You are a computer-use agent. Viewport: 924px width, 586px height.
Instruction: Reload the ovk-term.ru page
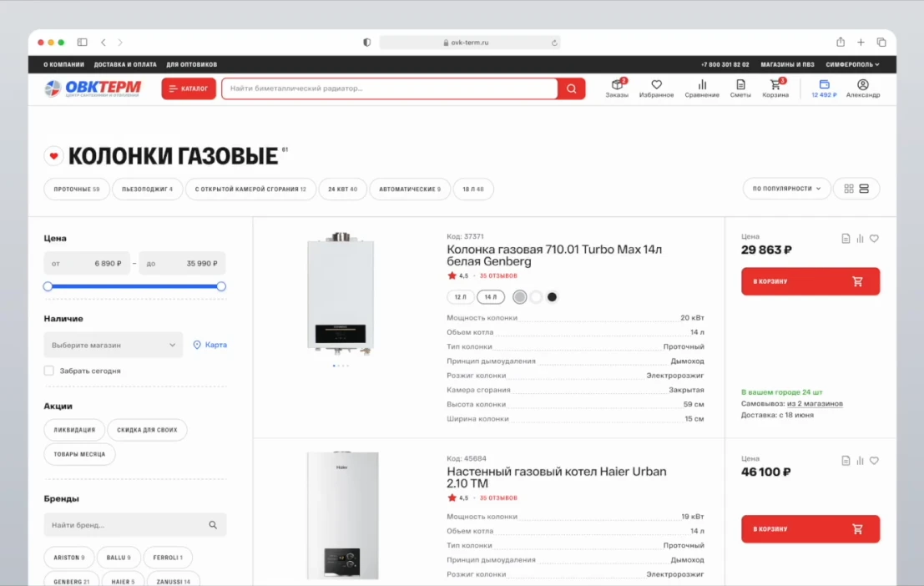tap(554, 43)
